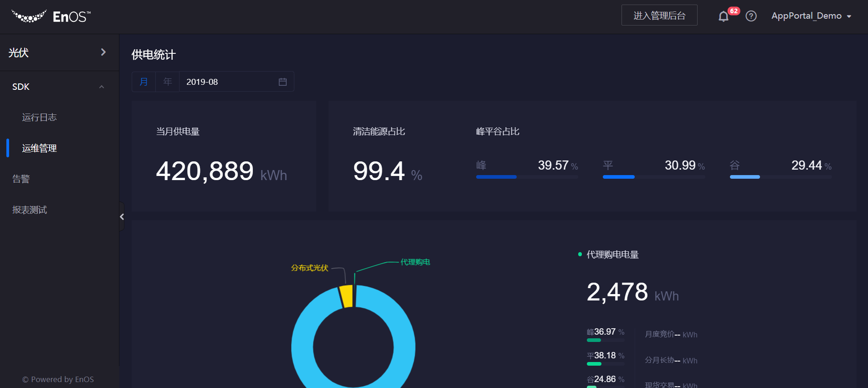
Task: Click the 2019-08 date input field
Action: (x=228, y=82)
